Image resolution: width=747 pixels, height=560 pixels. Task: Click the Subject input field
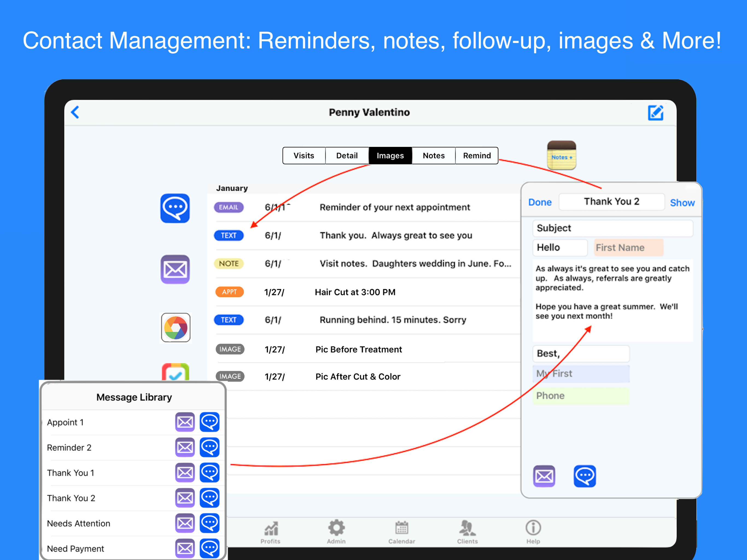pos(612,228)
